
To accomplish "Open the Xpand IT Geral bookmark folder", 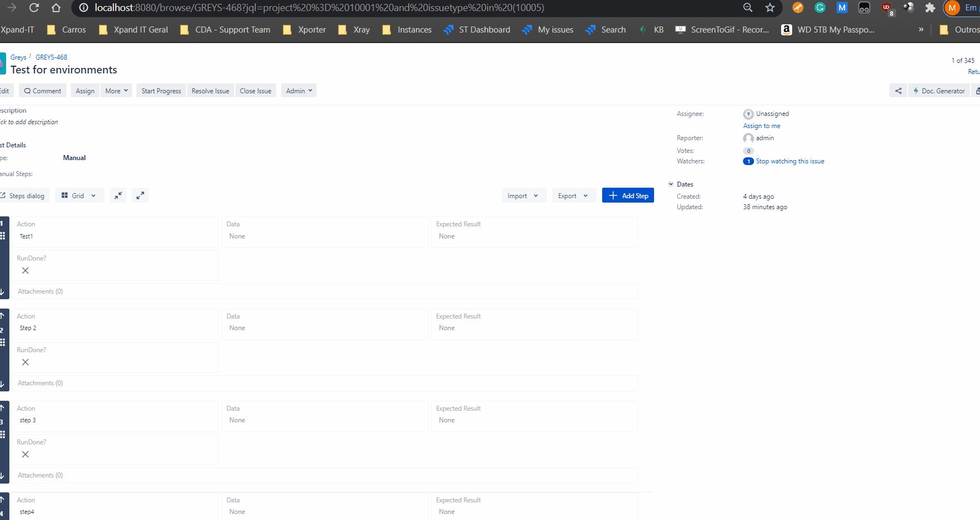I will point(133,30).
